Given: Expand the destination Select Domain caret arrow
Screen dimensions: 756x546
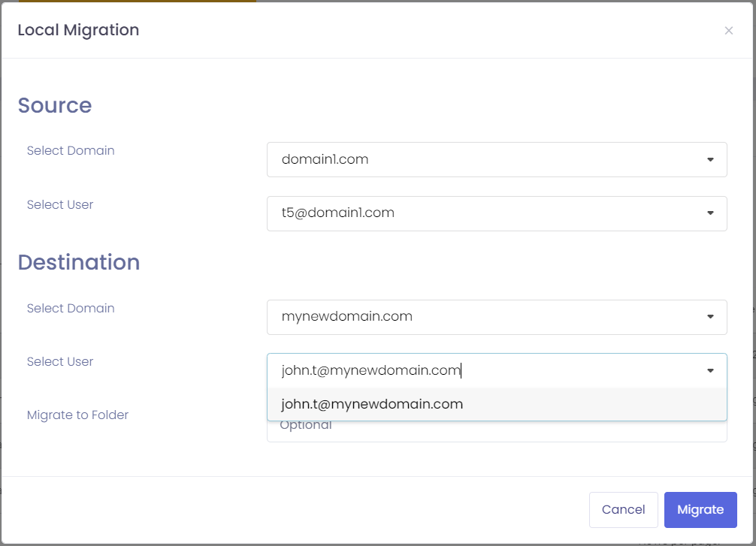Looking at the screenshot, I should coord(709,317).
